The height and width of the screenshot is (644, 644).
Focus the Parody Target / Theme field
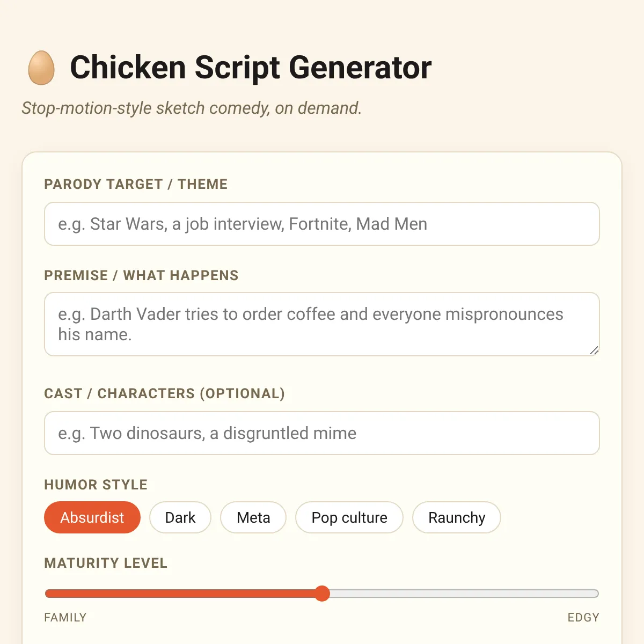tap(322, 224)
